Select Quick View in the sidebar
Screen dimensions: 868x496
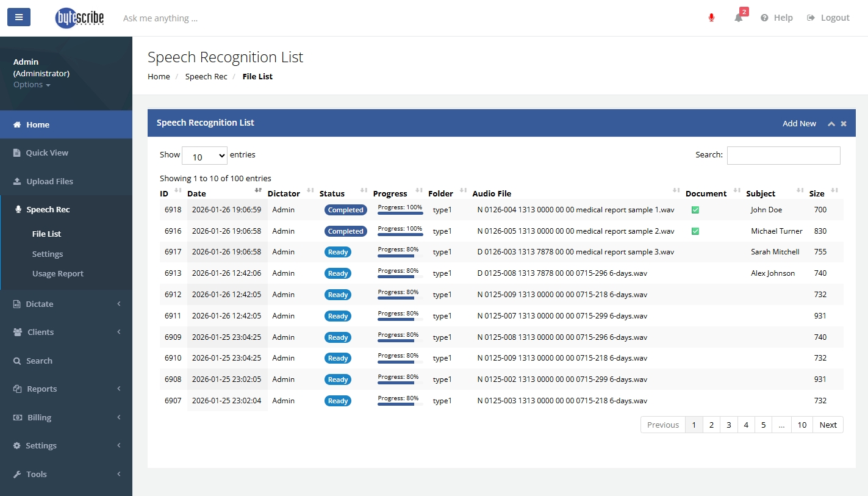click(46, 153)
